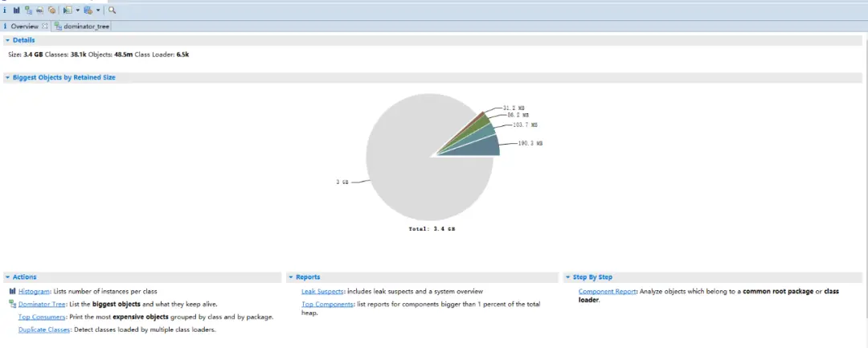
Task: Collapse Biggest Objects by Retained Size section
Action: [x=7, y=78]
